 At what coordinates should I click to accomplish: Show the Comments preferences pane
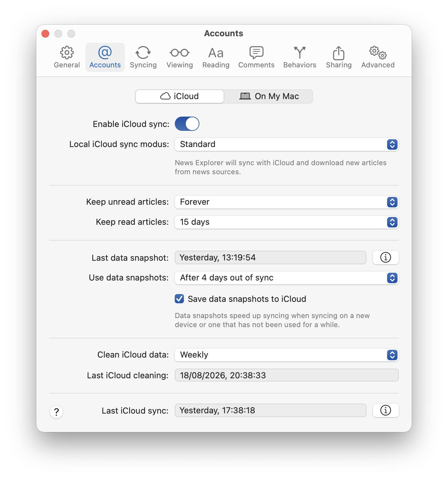point(256,57)
